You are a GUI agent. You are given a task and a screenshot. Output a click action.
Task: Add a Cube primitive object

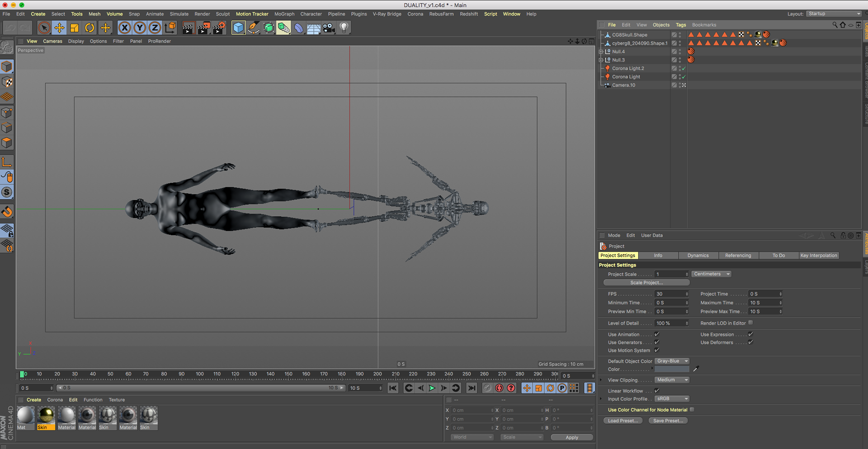click(x=238, y=28)
